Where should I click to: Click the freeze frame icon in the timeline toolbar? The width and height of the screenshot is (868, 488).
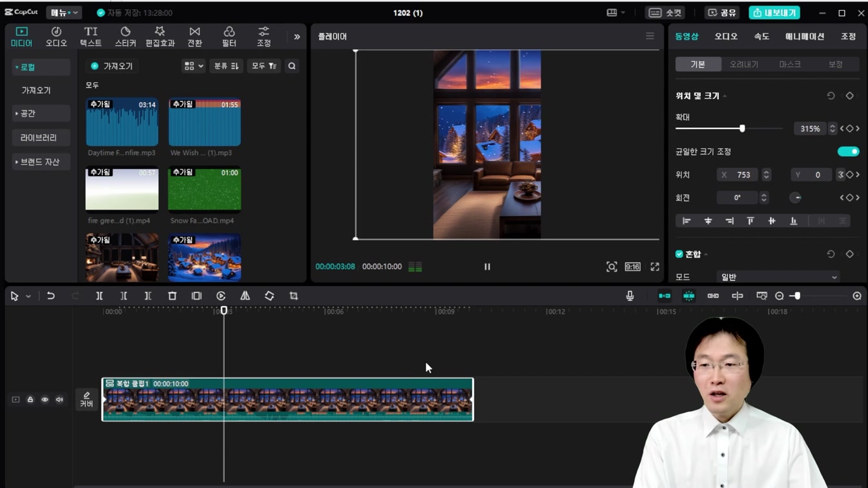196,296
